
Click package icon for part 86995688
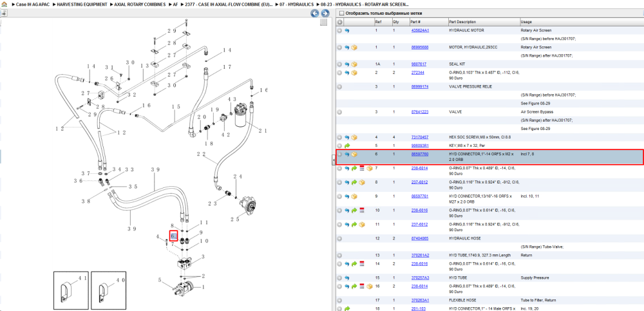point(354,47)
